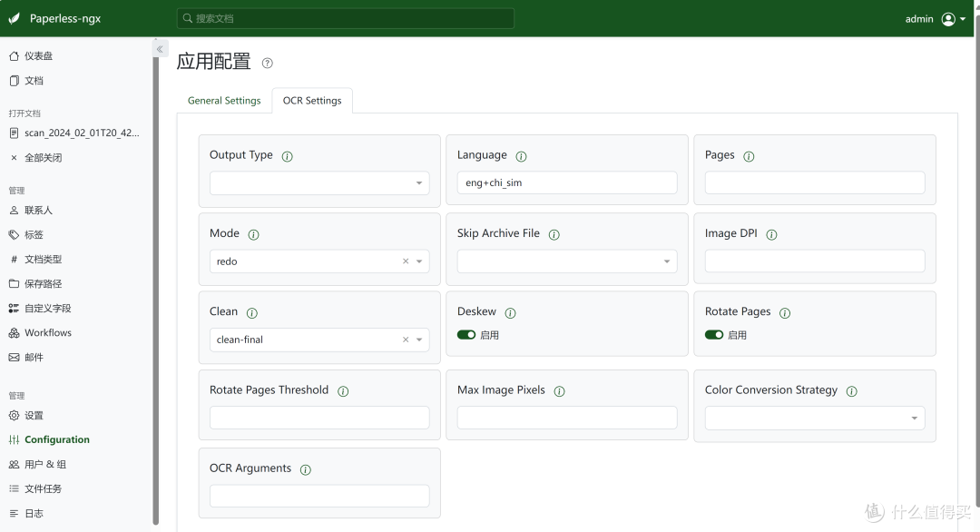
Task: Click the Rotate Pages Threshold info icon
Action: pos(343,390)
